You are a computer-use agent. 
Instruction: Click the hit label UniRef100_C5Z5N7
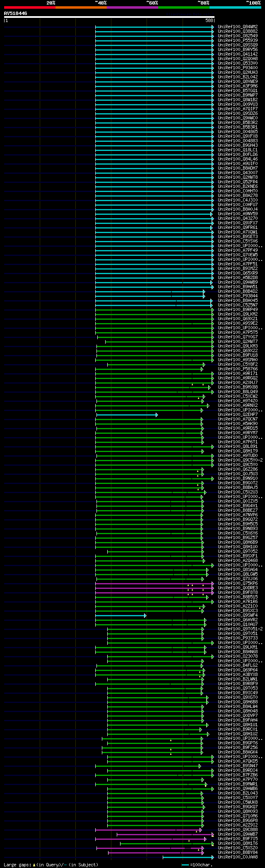pos(238,305)
